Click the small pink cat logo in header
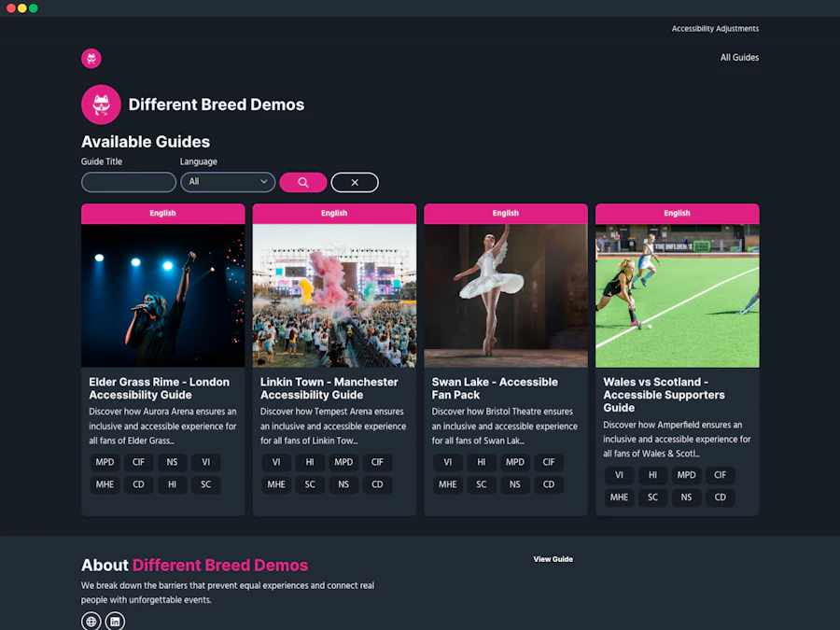This screenshot has height=630, width=840. [x=91, y=59]
